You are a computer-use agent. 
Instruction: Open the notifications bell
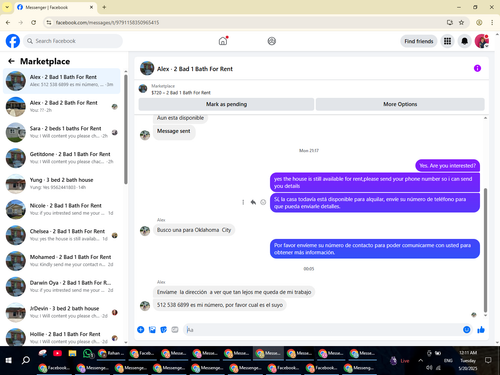[464, 41]
